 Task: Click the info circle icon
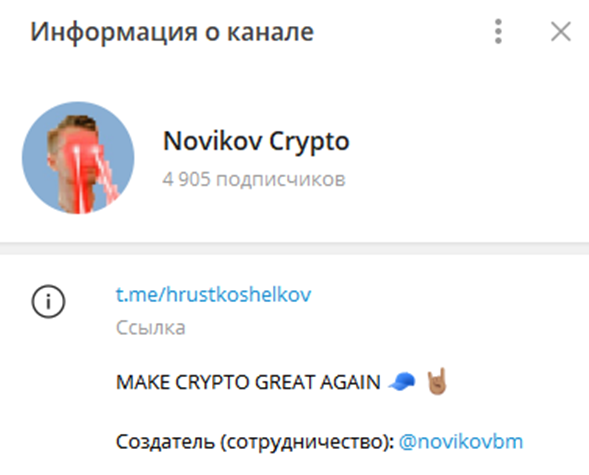point(48,302)
